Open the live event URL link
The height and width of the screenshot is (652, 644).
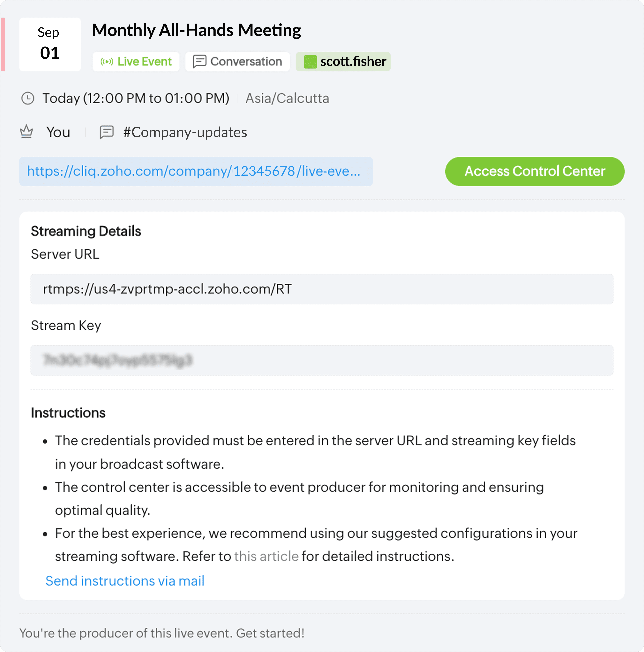(x=194, y=171)
